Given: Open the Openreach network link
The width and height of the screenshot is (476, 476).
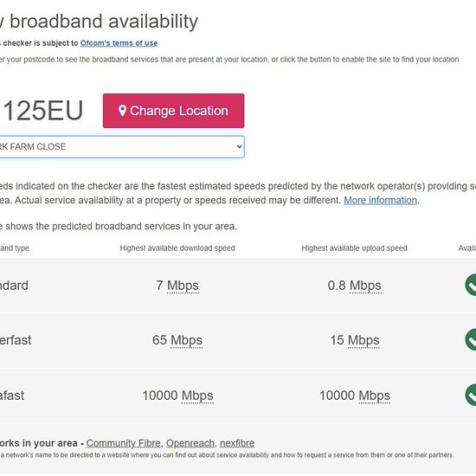Looking at the screenshot, I should coord(190,443).
